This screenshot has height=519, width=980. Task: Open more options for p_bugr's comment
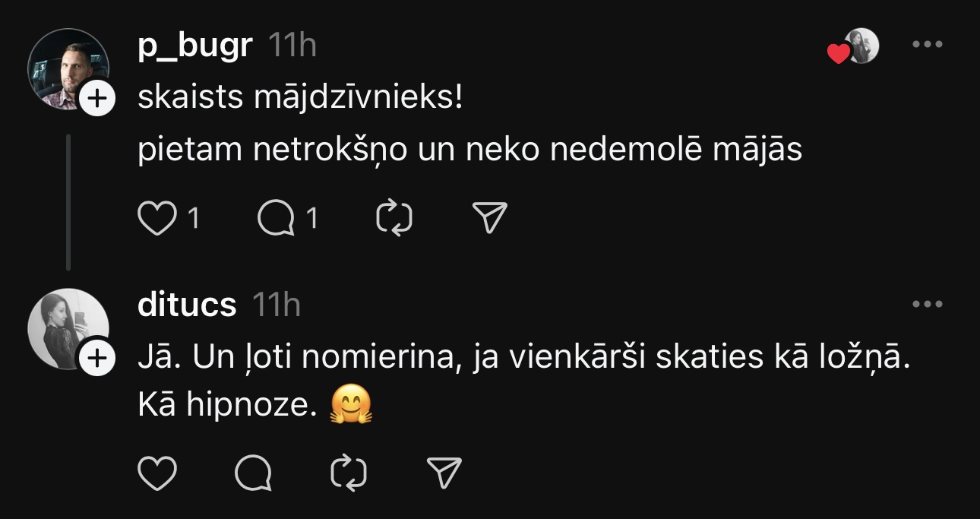click(927, 45)
